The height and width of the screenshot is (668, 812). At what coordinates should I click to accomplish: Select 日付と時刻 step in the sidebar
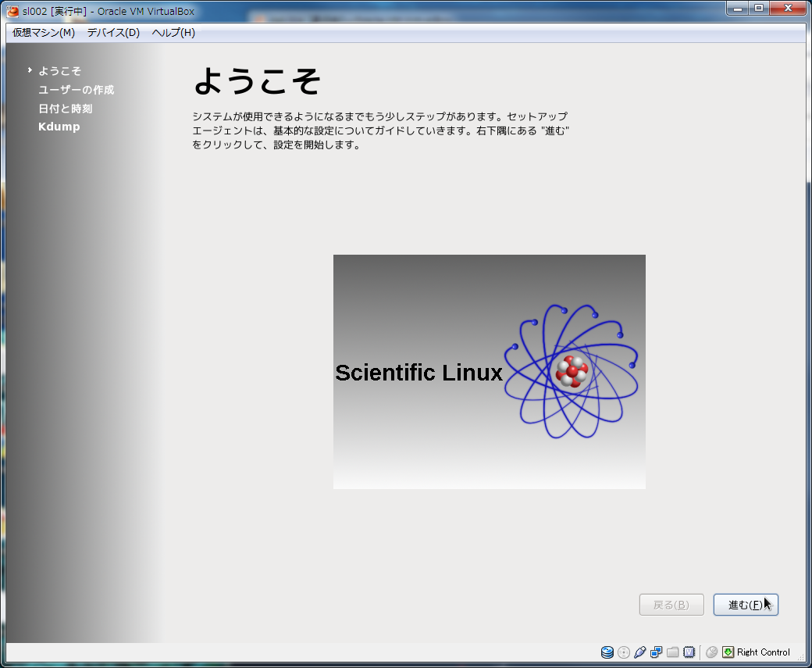[66, 109]
